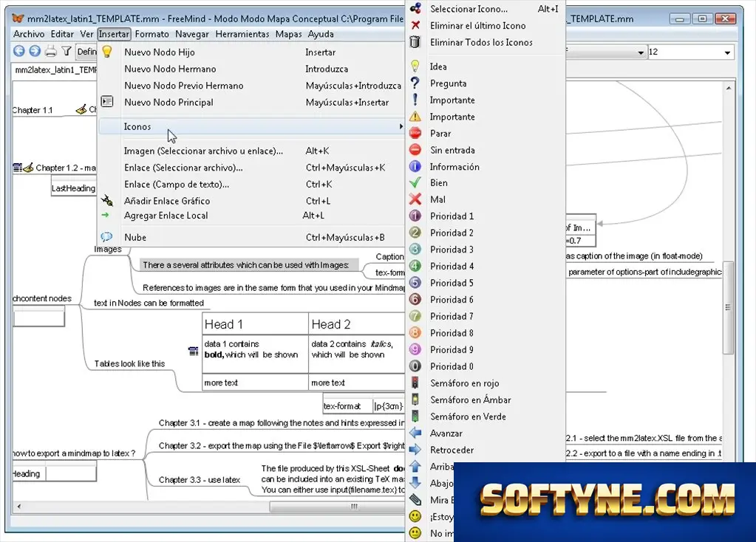Click the filter funnel icon in toolbar
Image resolution: width=756 pixels, height=542 pixels.
click(67, 51)
